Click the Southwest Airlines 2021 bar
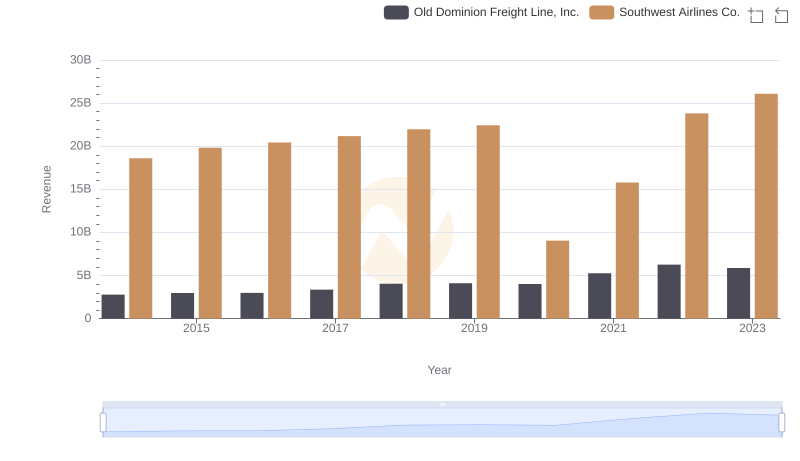The height and width of the screenshot is (461, 800). (627, 250)
